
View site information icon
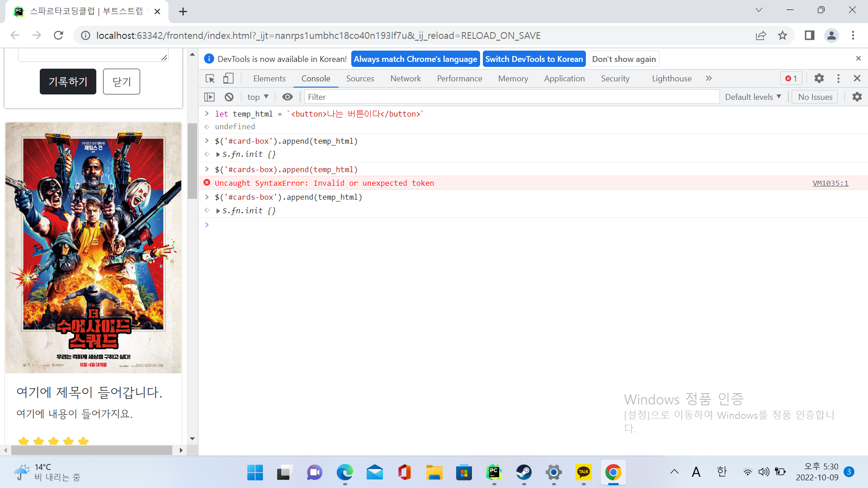(85, 36)
